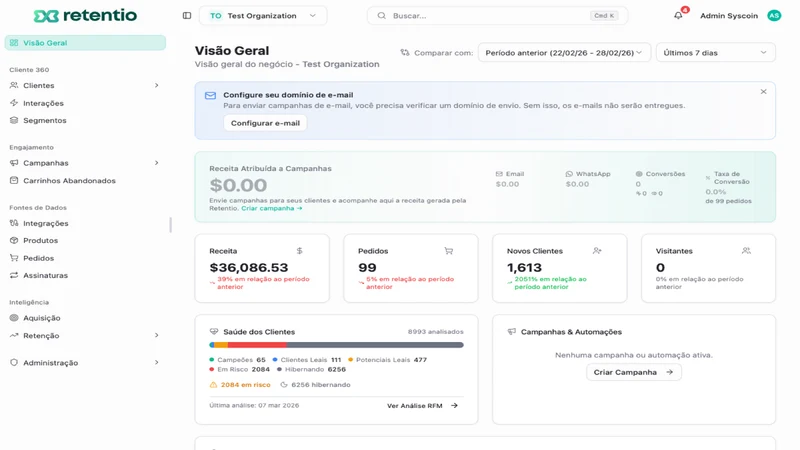800x450 pixels.
Task: Click the heart icon beside Saúde dos Clientes
Action: click(214, 332)
